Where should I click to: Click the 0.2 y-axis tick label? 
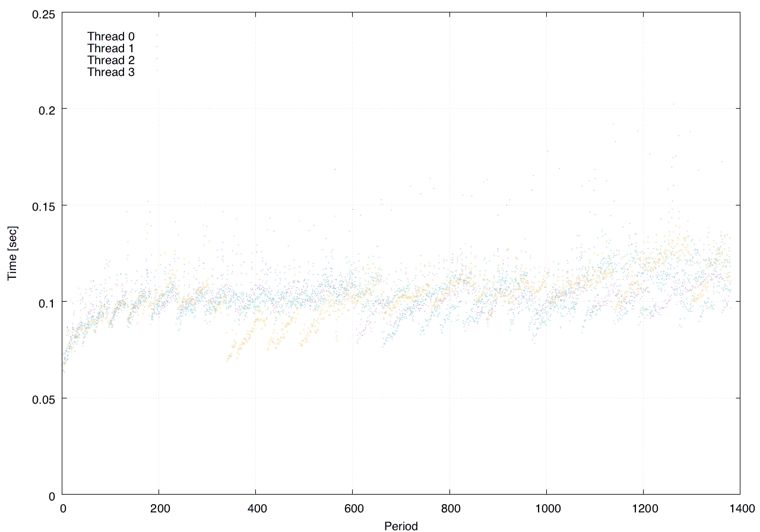tap(46, 110)
